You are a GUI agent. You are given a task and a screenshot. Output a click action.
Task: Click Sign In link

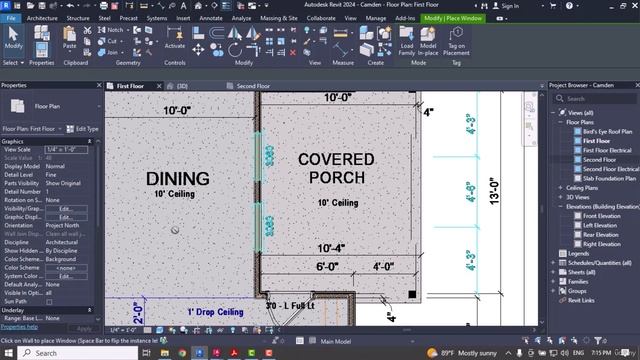point(511,6)
